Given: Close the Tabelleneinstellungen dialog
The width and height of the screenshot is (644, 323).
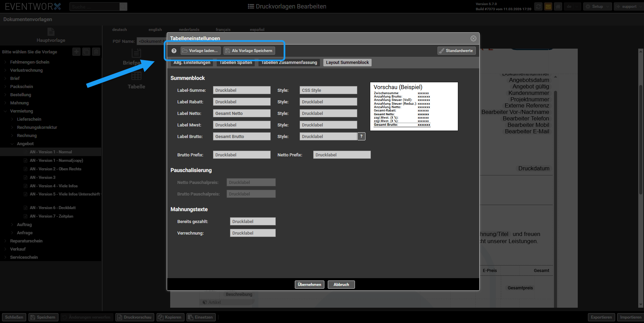Looking at the screenshot, I should point(473,38).
